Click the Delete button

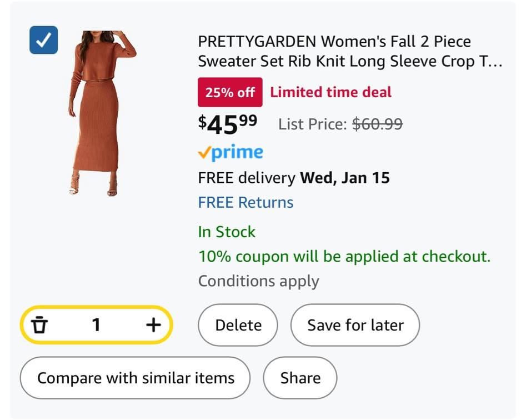tap(238, 325)
